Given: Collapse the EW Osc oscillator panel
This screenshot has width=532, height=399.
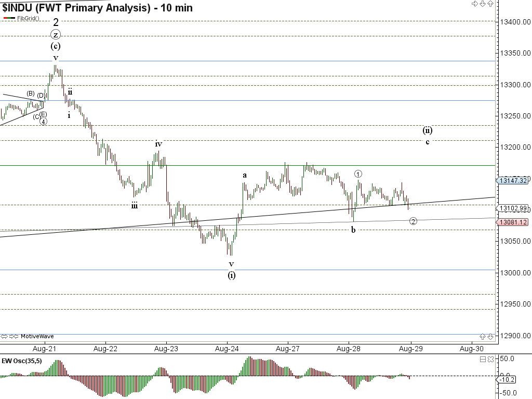Looking at the screenshot, I should click(x=483, y=359).
